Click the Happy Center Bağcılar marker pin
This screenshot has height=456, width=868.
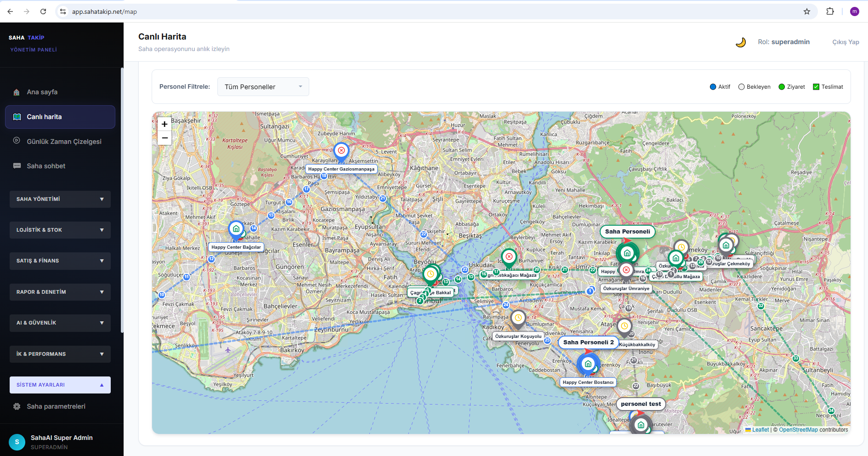pos(236,230)
